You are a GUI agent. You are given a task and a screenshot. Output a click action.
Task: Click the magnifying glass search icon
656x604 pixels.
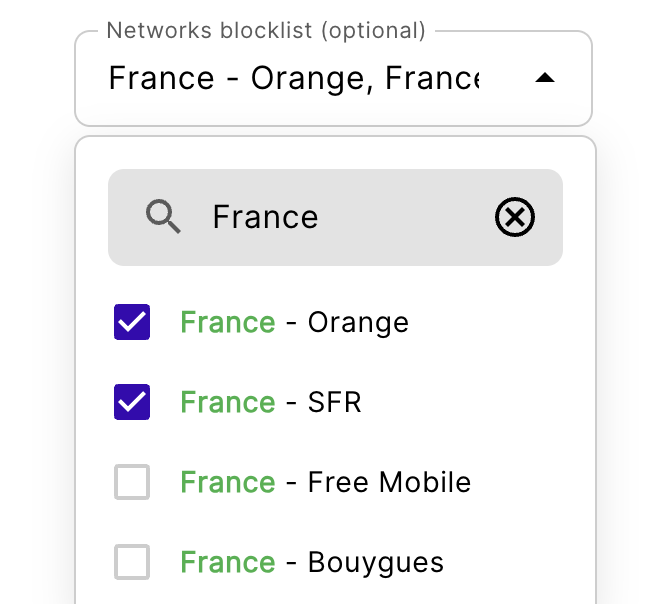tap(163, 216)
